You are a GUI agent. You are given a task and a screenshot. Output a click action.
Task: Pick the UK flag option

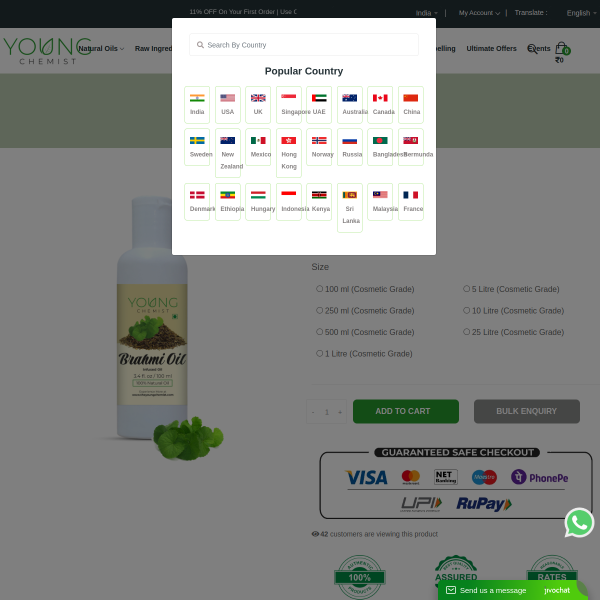(x=258, y=104)
